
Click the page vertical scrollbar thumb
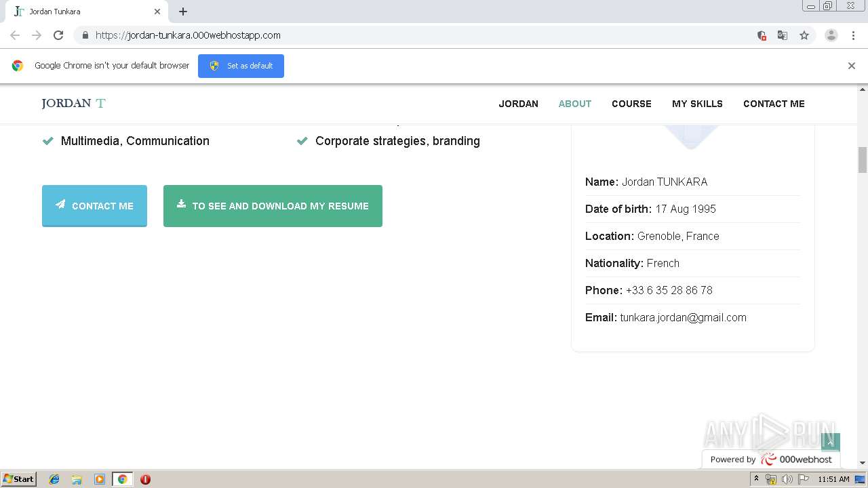863,160
